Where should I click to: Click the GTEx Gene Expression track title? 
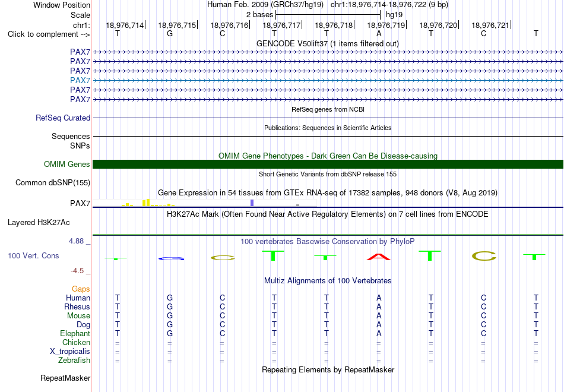point(328,192)
